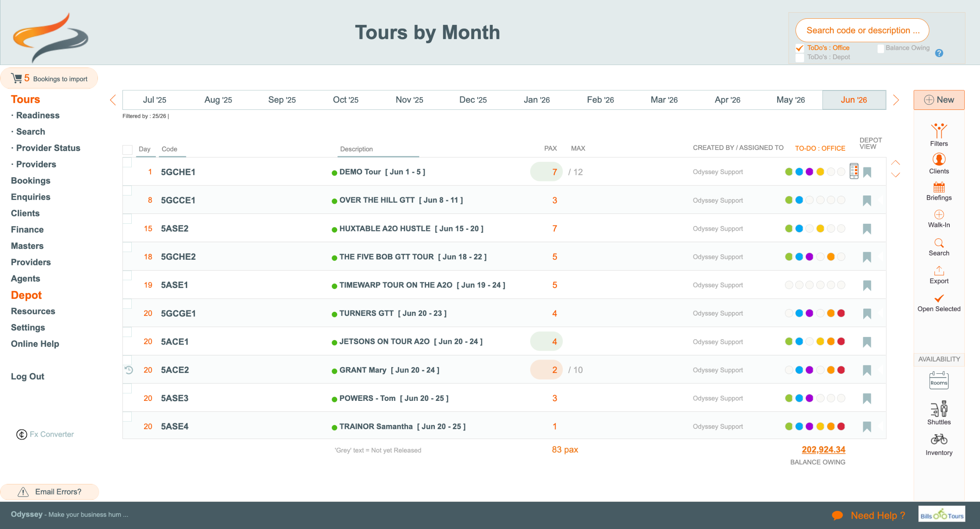The height and width of the screenshot is (529, 980).
Task: Click the Clients icon in right panel
Action: click(939, 159)
